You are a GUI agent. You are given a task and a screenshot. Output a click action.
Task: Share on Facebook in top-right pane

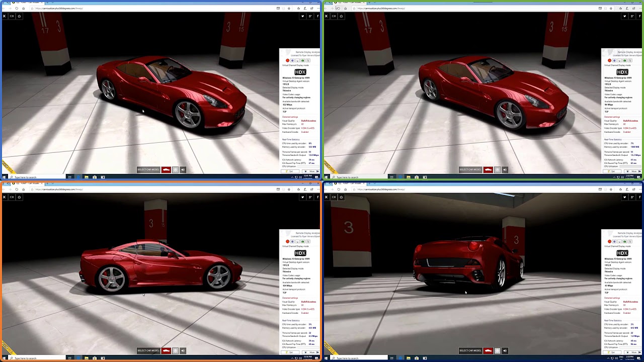click(639, 16)
